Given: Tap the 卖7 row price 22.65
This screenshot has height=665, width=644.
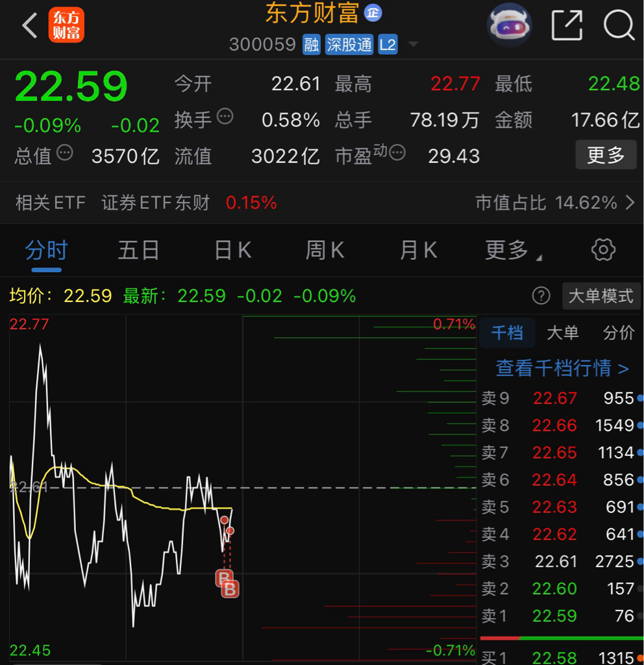Looking at the screenshot, I should (554, 453).
